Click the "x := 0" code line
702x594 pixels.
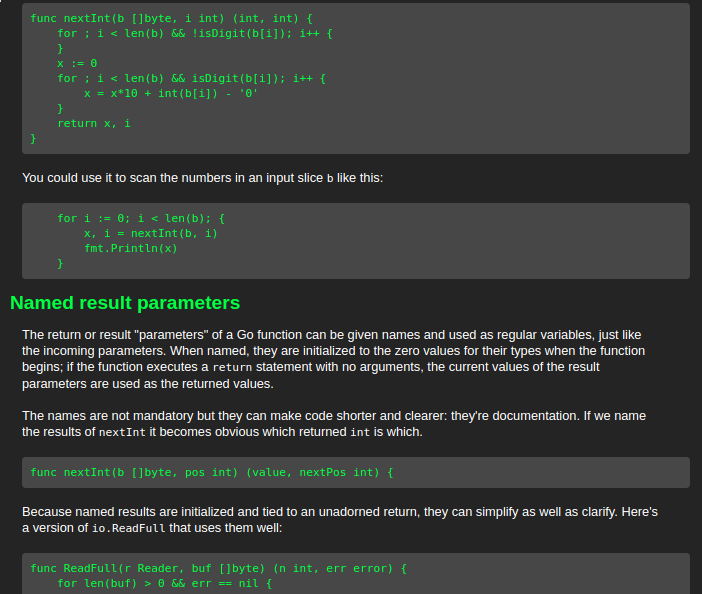coord(77,63)
